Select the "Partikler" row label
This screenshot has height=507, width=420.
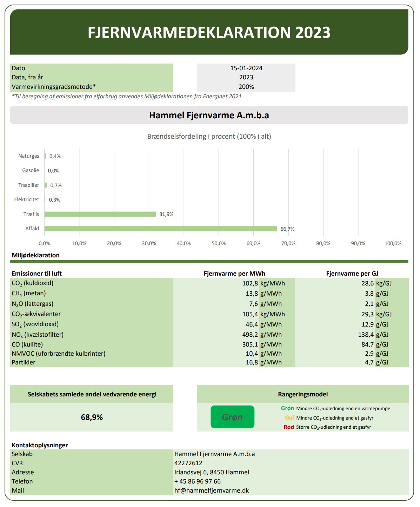[24, 362]
